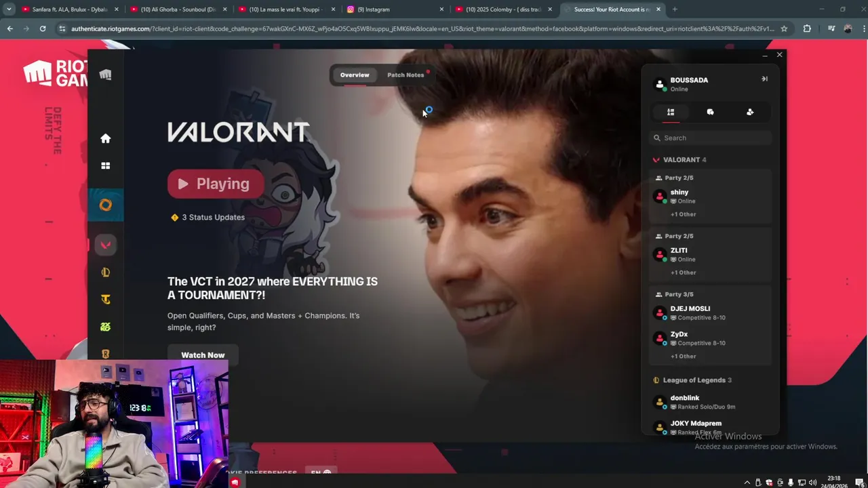Viewport: 868px width, 488px height.
Task: Open a new browser tab
Action: [675, 9]
